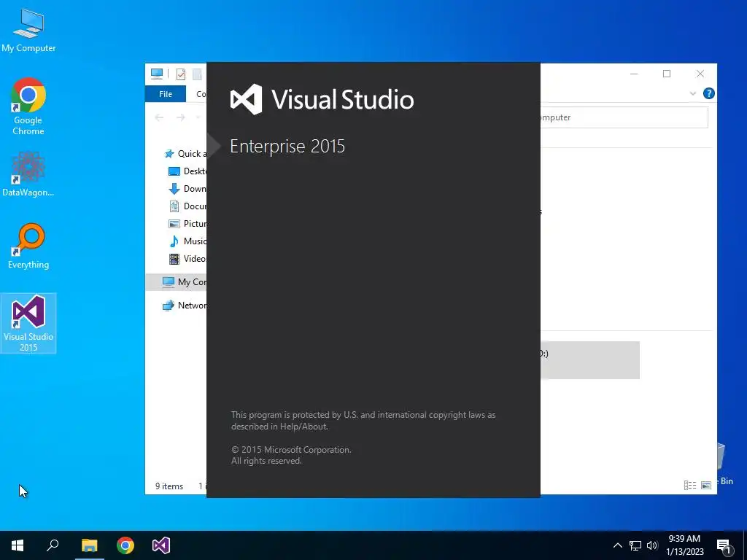Switch to Visual Studio taskbar icon
The width and height of the screenshot is (747, 560).
click(x=161, y=545)
